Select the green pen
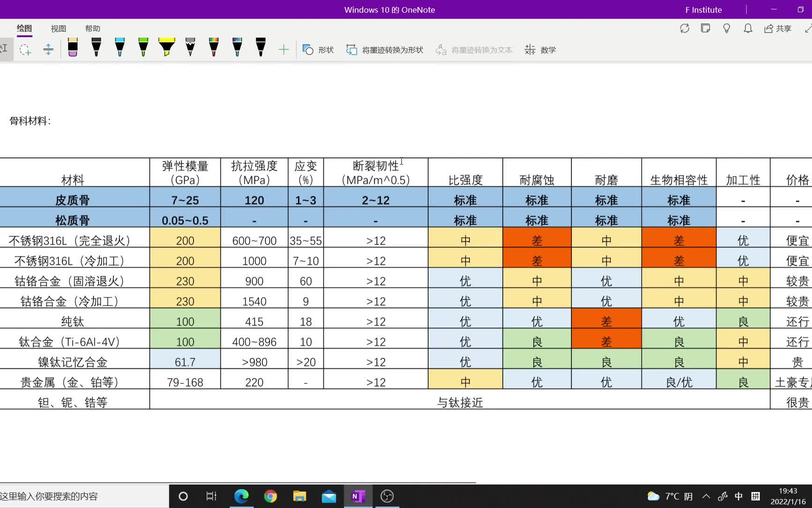This screenshot has height=508, width=812. pos(143,47)
